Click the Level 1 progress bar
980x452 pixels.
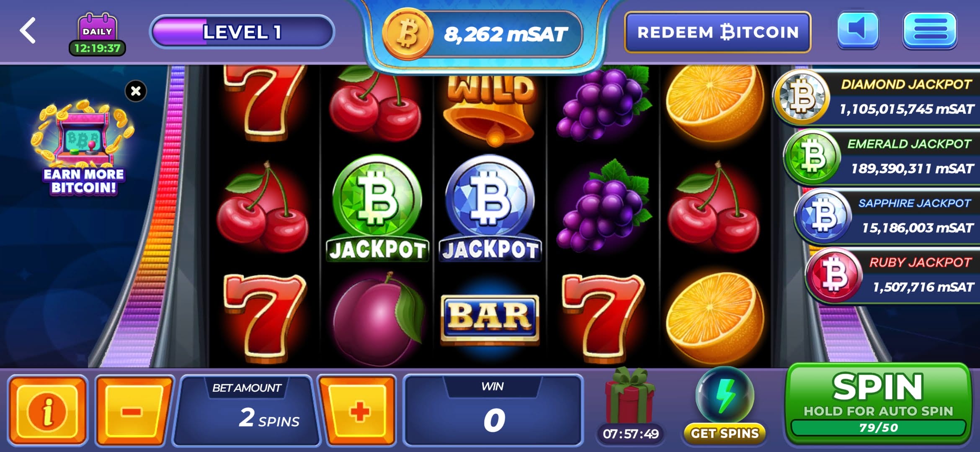[x=242, y=32]
